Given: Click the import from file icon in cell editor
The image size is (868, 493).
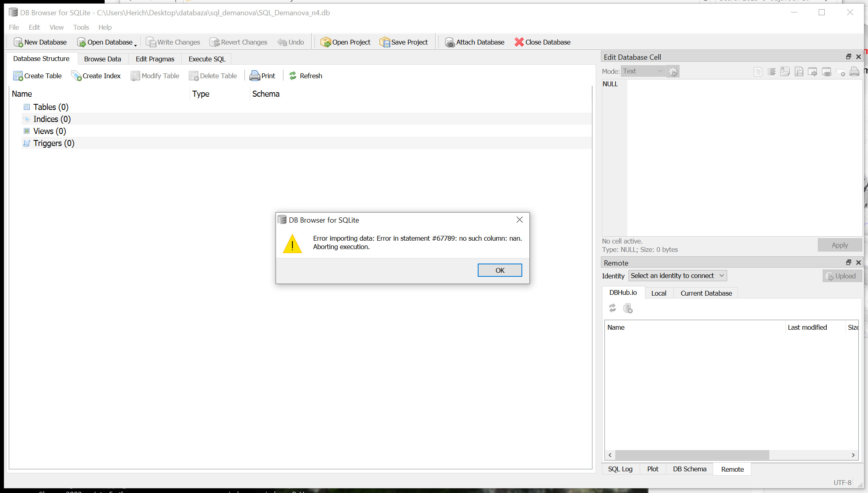Looking at the screenshot, I should tap(785, 72).
